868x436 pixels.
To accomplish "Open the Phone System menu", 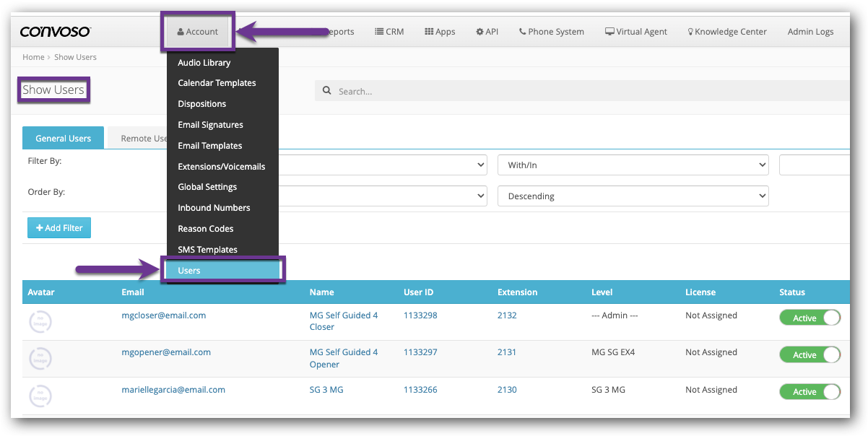I will [551, 32].
